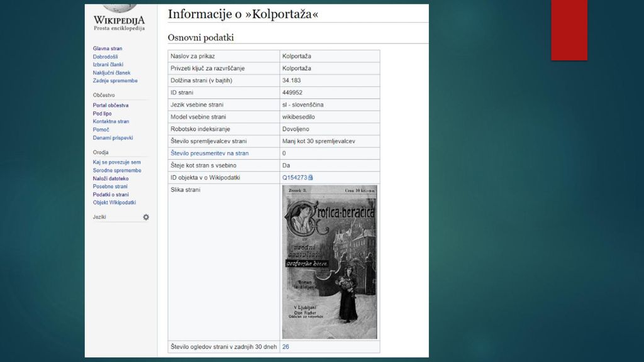
Task: Click Število preusmeritev na stran link
Action: (x=209, y=153)
